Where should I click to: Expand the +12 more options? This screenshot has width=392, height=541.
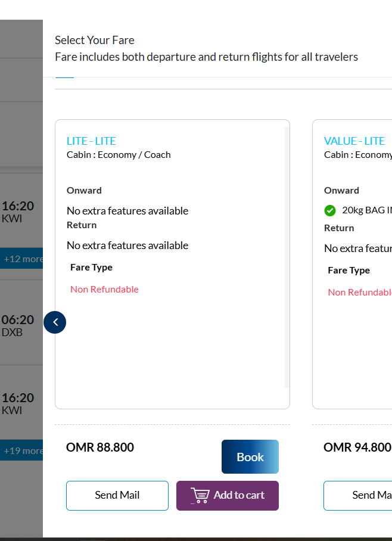tap(23, 259)
